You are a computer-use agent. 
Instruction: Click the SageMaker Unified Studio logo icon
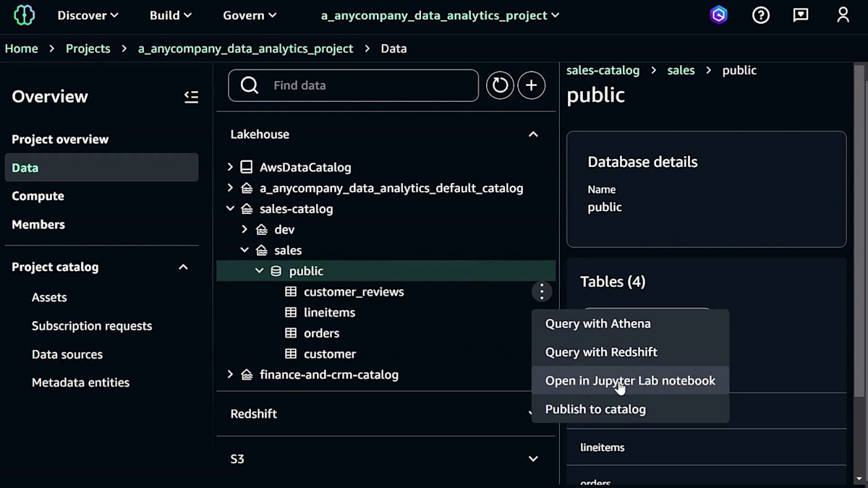pyautogui.click(x=24, y=15)
